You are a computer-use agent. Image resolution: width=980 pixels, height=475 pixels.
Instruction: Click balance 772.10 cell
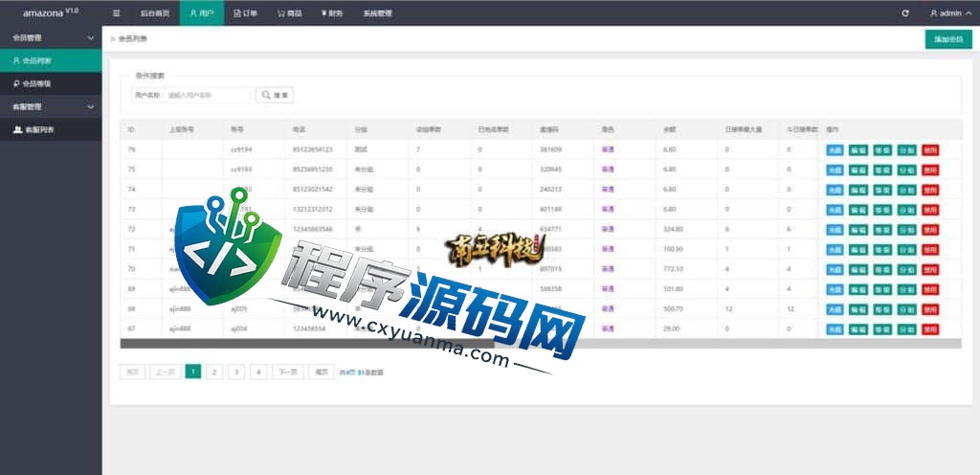(673, 269)
